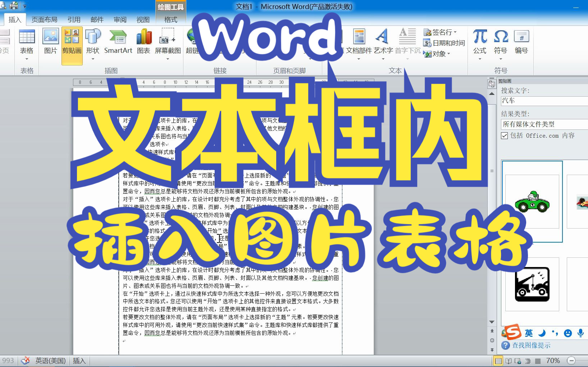Click the select browse object circle button
The width and height of the screenshot is (588, 367).
tap(492, 340)
